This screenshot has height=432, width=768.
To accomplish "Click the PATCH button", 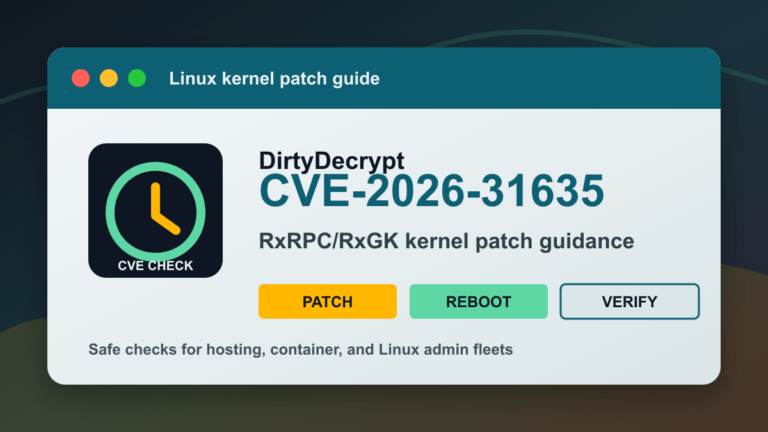I will point(327,301).
